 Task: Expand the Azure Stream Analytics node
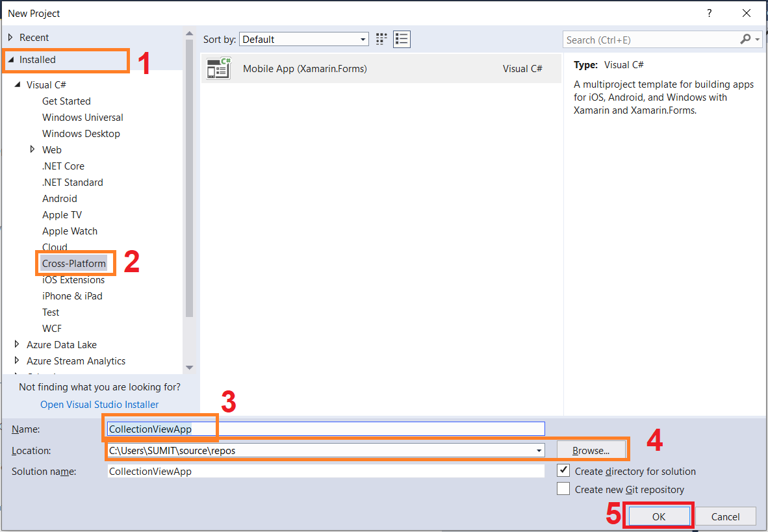point(16,361)
